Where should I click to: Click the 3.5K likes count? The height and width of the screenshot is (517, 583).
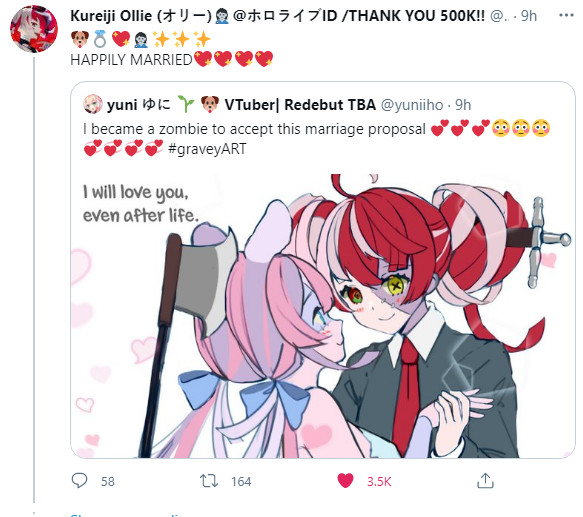coord(379,481)
